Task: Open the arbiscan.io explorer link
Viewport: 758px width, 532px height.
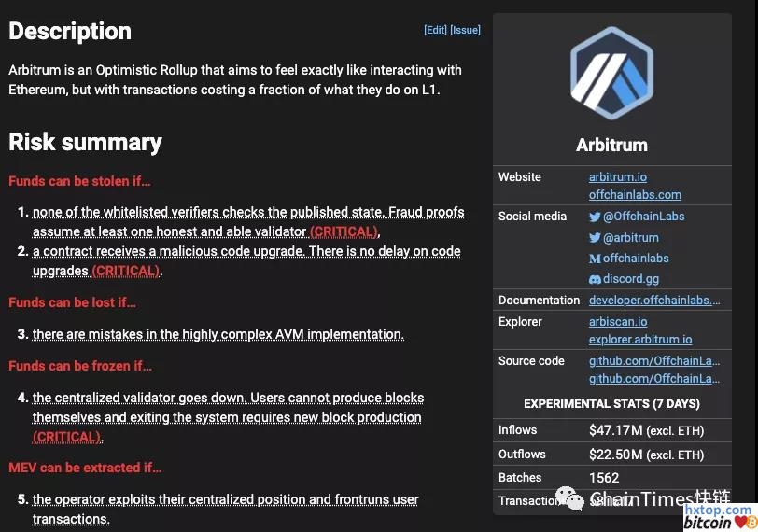Action: [x=617, y=322]
